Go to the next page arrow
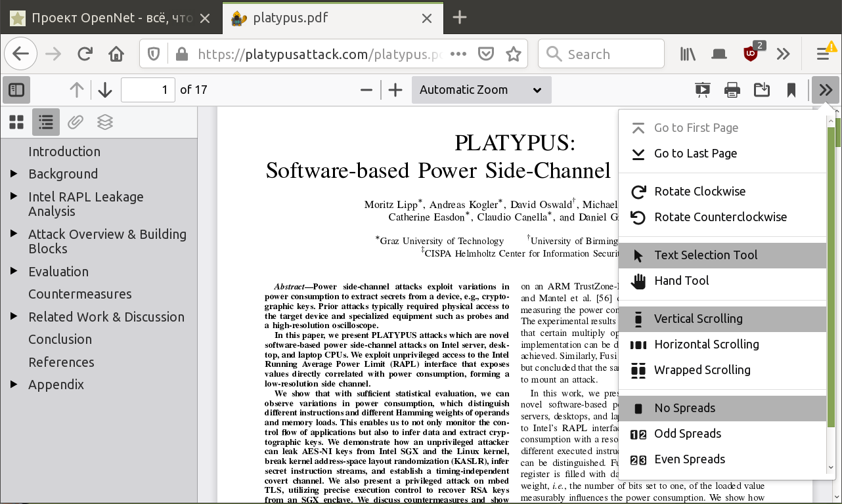The image size is (842, 504). [105, 90]
